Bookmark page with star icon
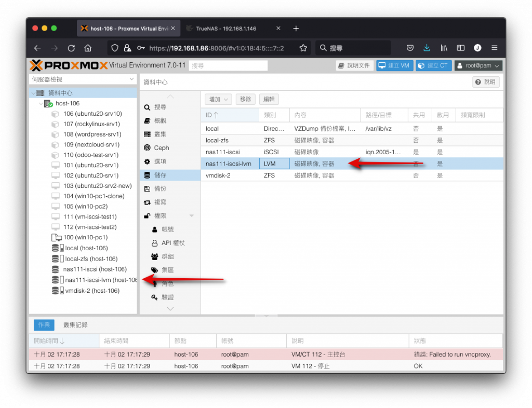 click(303, 48)
